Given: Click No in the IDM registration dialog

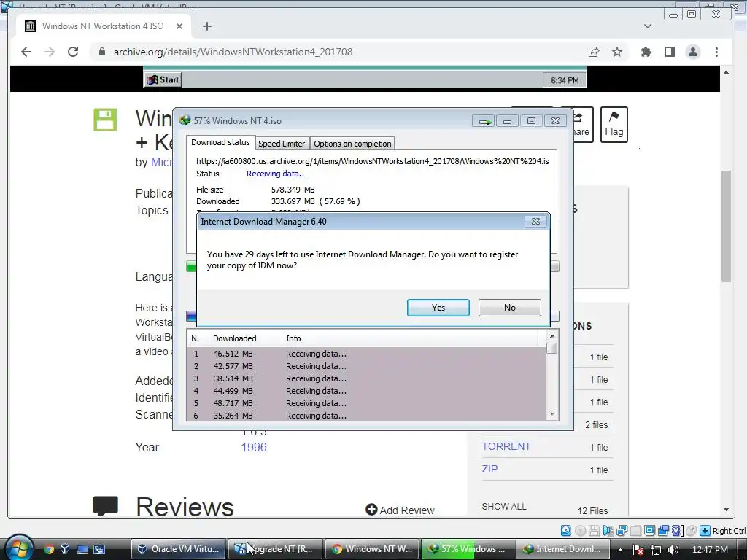Looking at the screenshot, I should coord(509,308).
